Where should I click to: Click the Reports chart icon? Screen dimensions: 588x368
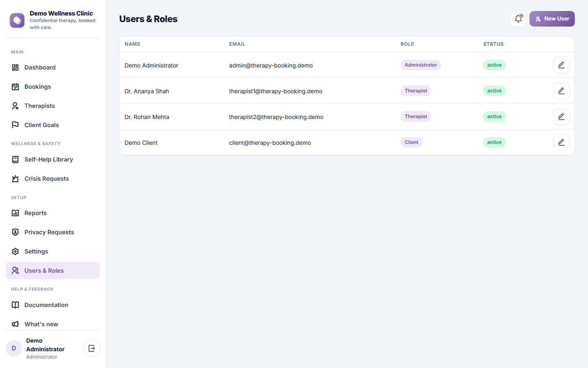pyautogui.click(x=16, y=213)
